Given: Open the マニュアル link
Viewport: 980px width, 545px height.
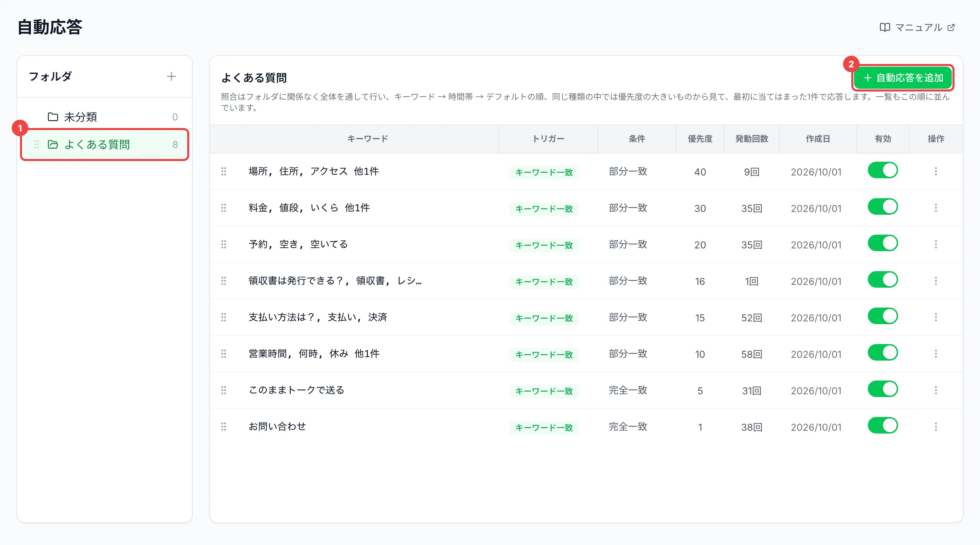Looking at the screenshot, I should coord(917,28).
